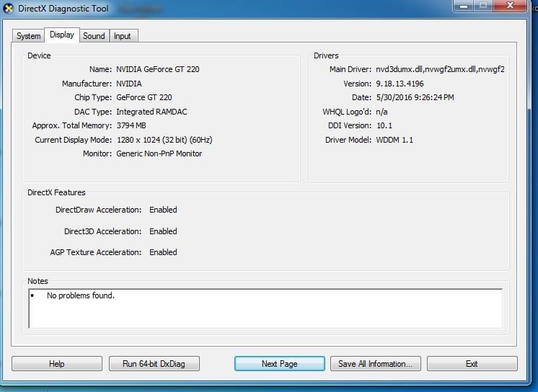Click AGP Texture Acceleration 'Enabled' value
This screenshot has width=538, height=392.
click(163, 252)
